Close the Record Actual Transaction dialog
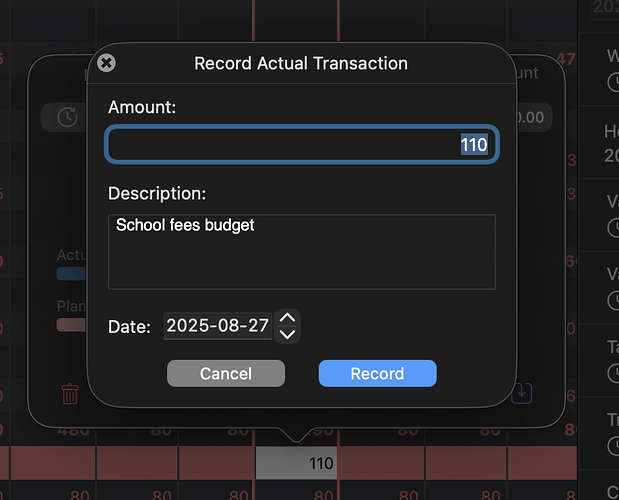Screen dimensions: 619x500 click(107, 63)
